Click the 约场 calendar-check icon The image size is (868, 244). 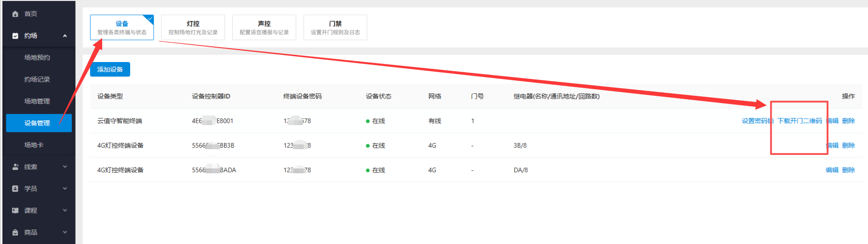pyautogui.click(x=15, y=36)
